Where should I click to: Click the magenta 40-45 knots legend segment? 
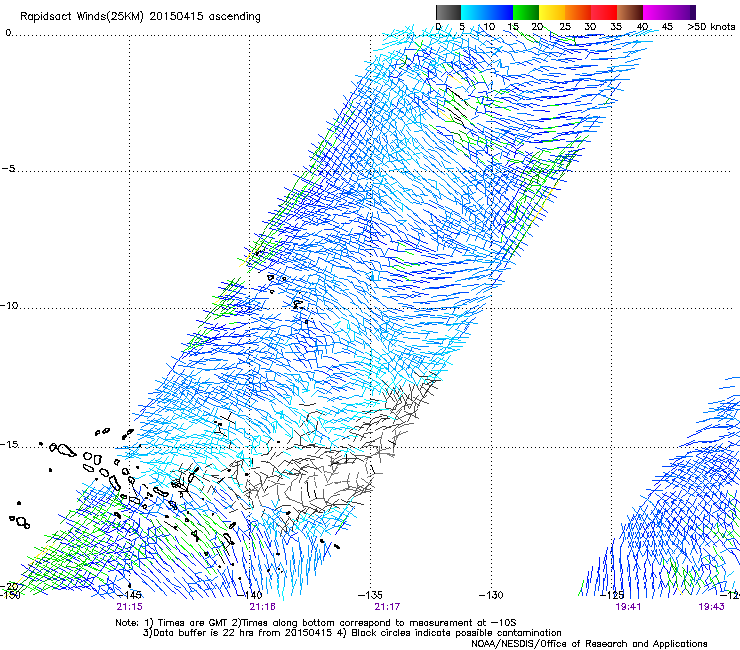click(656, 12)
